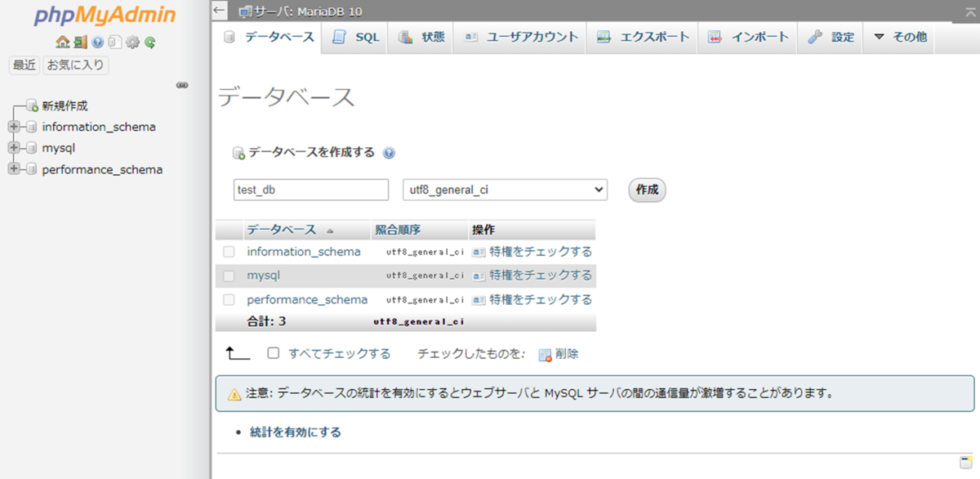The width and height of the screenshot is (980, 479).
Task: Focus the test_db database name field
Action: pos(311,190)
